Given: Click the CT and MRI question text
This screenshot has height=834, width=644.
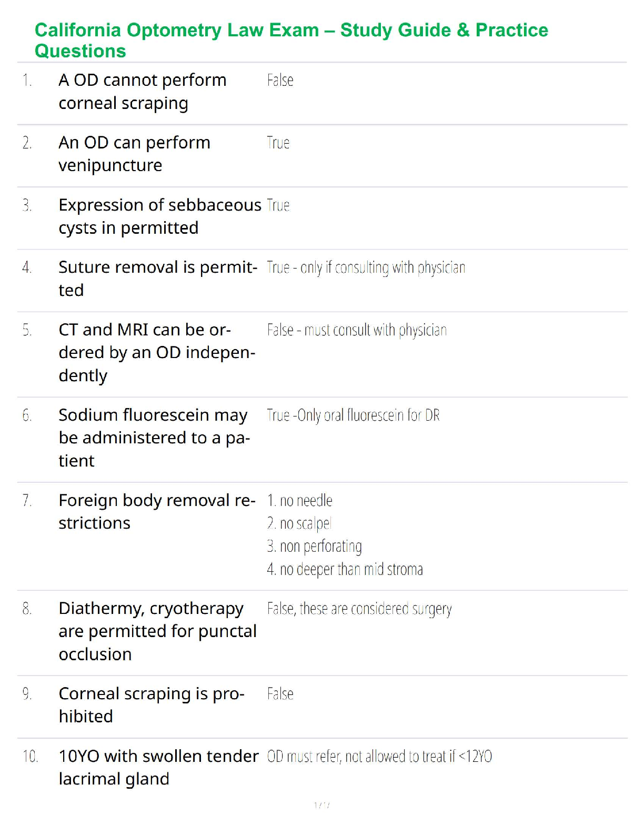Looking at the screenshot, I should 156,352.
